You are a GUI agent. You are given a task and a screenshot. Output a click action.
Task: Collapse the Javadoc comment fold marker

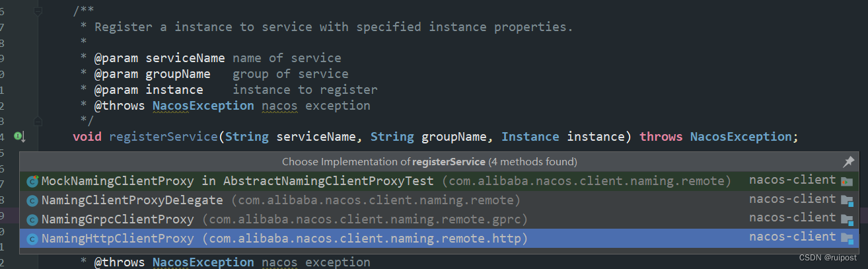tap(38, 11)
